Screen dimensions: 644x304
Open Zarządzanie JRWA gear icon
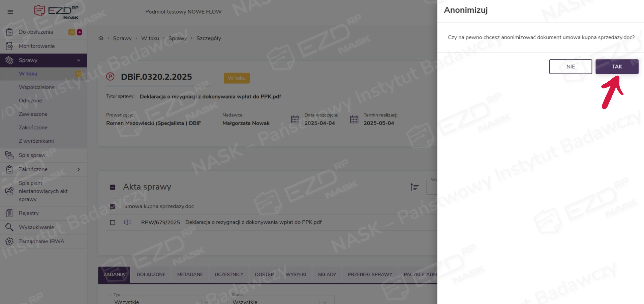pyautogui.click(x=9, y=242)
